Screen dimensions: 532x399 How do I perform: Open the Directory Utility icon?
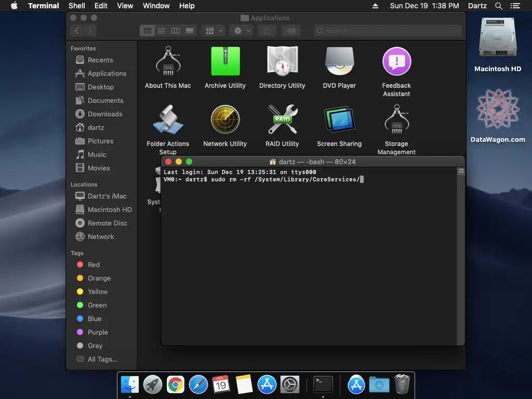click(282, 61)
